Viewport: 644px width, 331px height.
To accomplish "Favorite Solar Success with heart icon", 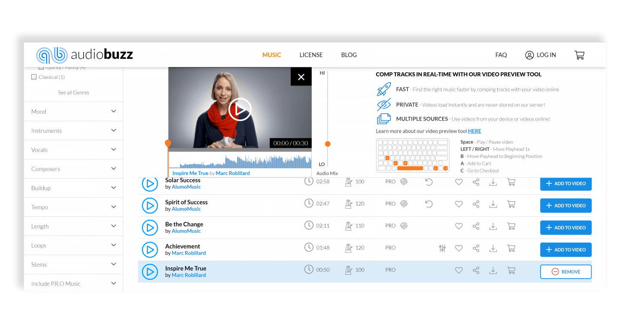I will pyautogui.click(x=459, y=182).
